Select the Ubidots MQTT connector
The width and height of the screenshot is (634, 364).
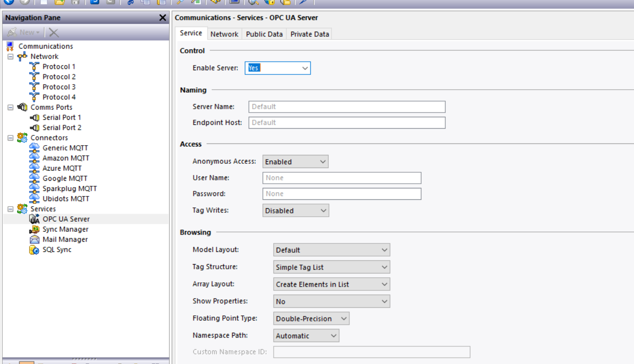pos(66,199)
